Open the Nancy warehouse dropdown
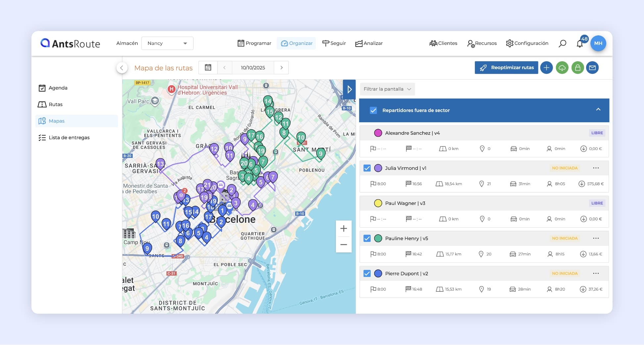 click(x=167, y=43)
